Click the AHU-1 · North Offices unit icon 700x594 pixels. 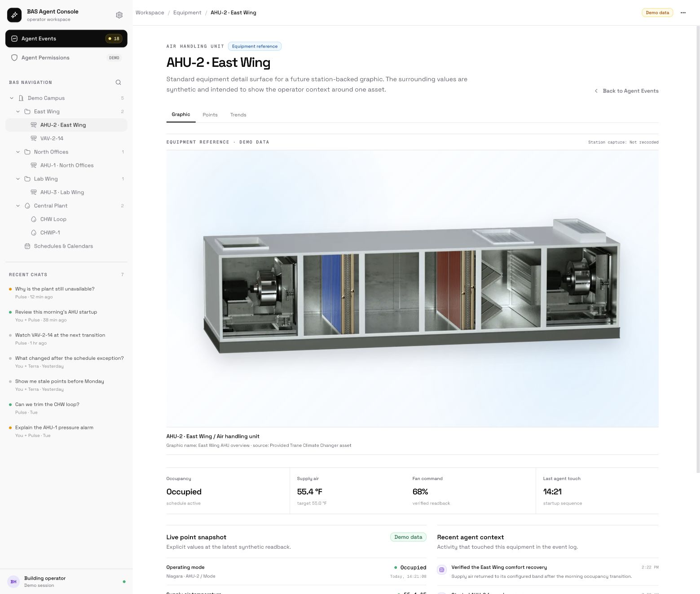pyautogui.click(x=34, y=166)
